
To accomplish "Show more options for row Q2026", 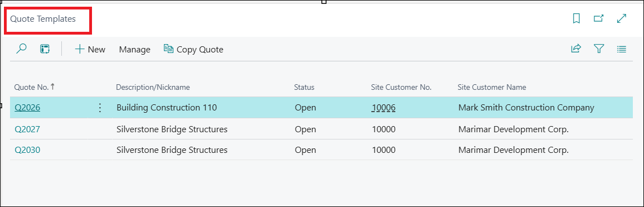I will 99,108.
